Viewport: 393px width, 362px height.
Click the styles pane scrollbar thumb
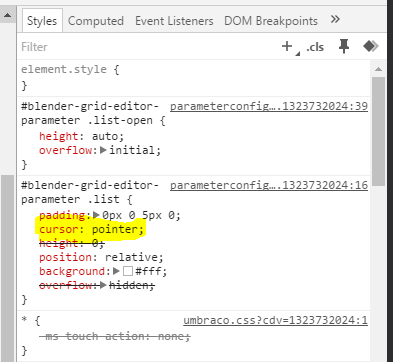coord(378,132)
